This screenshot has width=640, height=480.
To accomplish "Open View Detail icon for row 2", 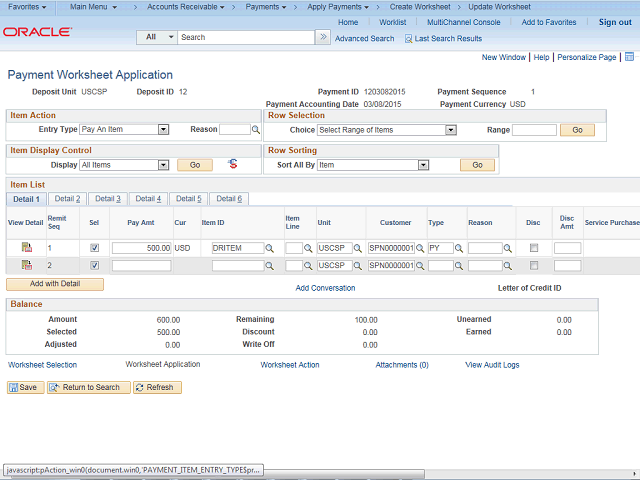I will click(x=27, y=265).
